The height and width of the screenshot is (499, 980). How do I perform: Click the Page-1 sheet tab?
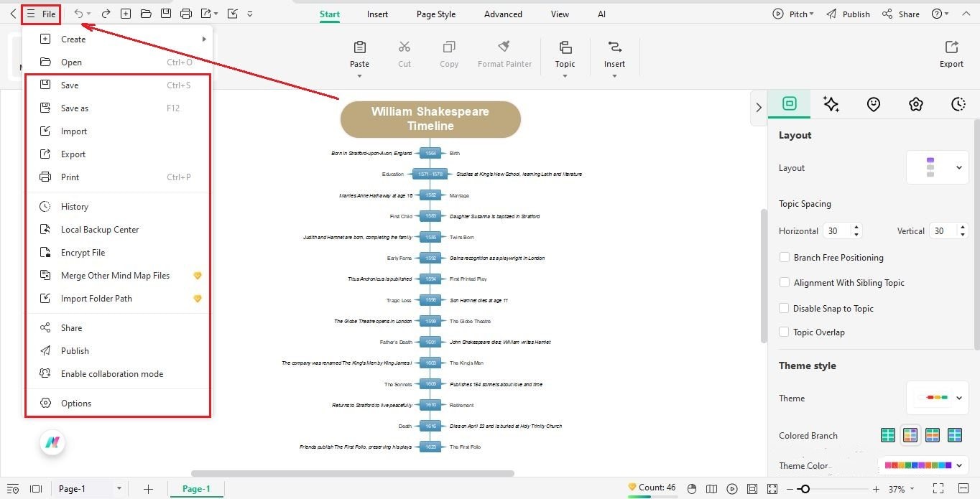click(196, 489)
